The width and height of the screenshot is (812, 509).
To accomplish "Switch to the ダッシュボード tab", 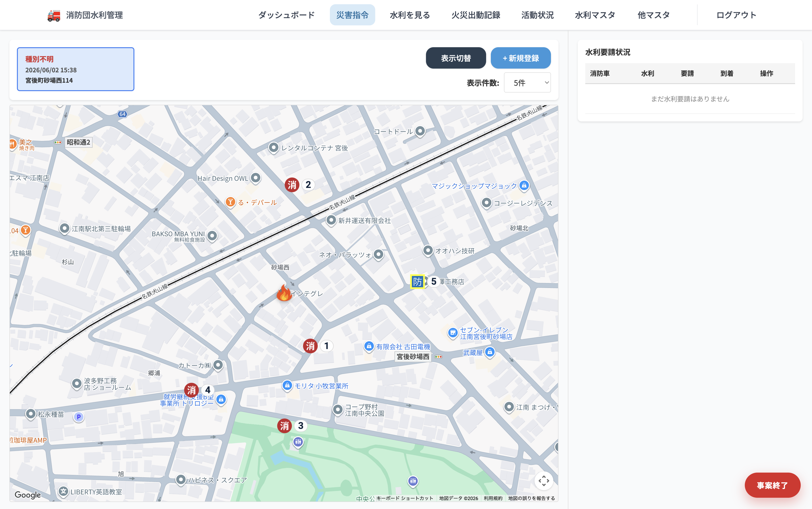I will (286, 15).
